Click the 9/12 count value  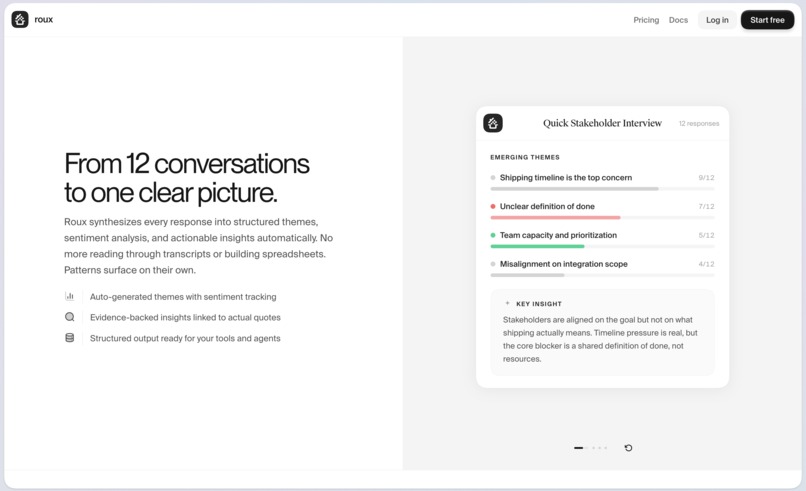(x=706, y=177)
